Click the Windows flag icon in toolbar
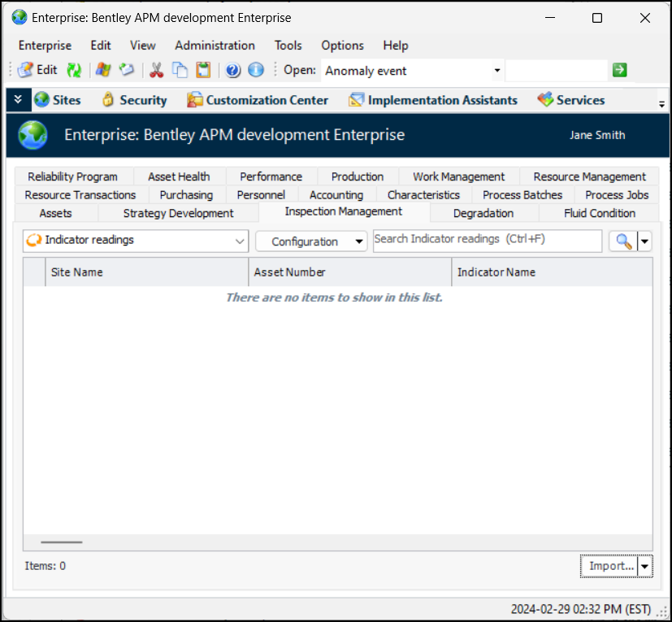 click(103, 70)
